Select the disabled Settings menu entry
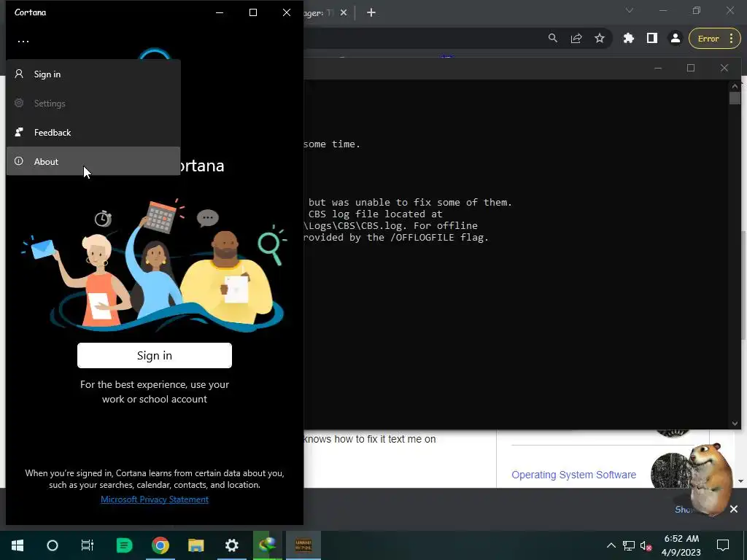747x560 pixels. [93, 104]
